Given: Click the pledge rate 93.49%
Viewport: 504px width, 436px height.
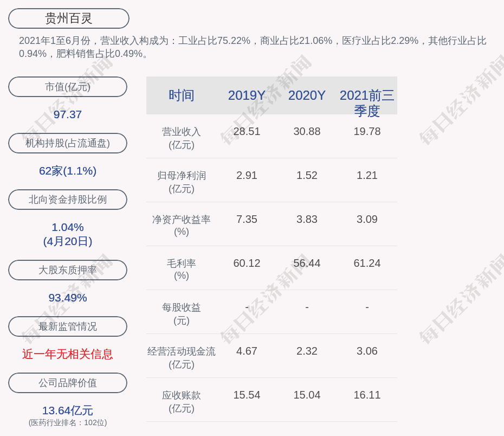Looking at the screenshot, I should click(68, 298).
